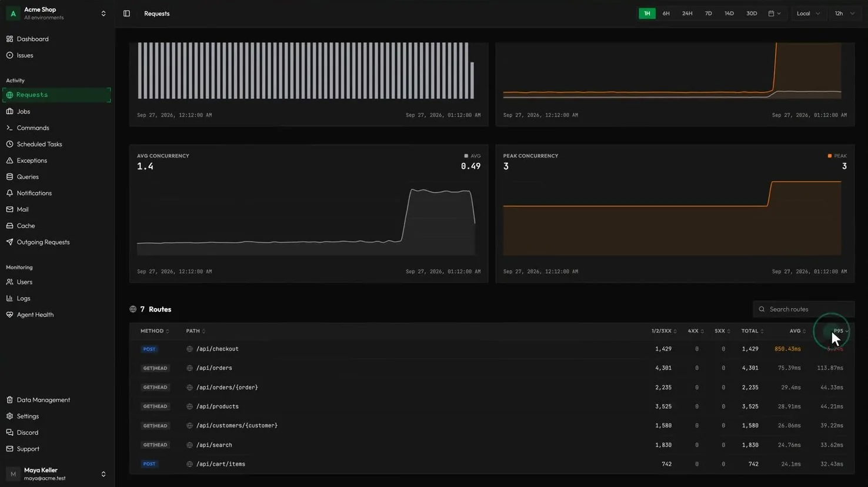Image resolution: width=868 pixels, height=487 pixels.
Task: Sort routes by P95 column
Action: pos(841,331)
